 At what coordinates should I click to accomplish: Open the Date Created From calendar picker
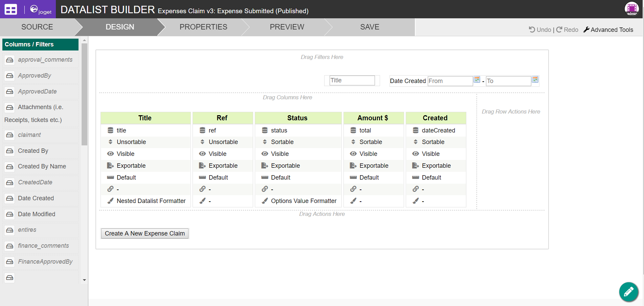coord(477,80)
